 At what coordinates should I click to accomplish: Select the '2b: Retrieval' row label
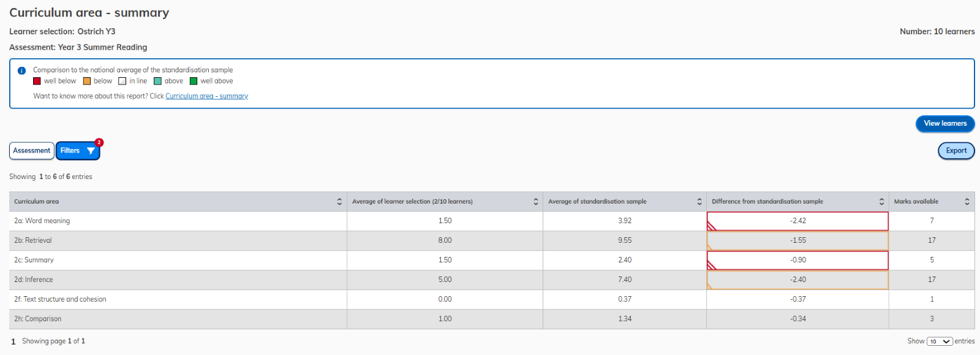[33, 240]
